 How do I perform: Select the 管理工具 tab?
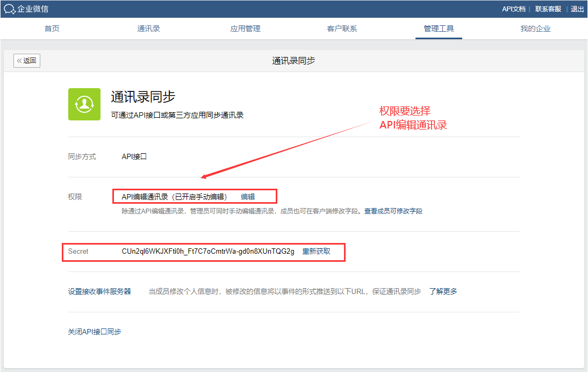tap(439, 29)
